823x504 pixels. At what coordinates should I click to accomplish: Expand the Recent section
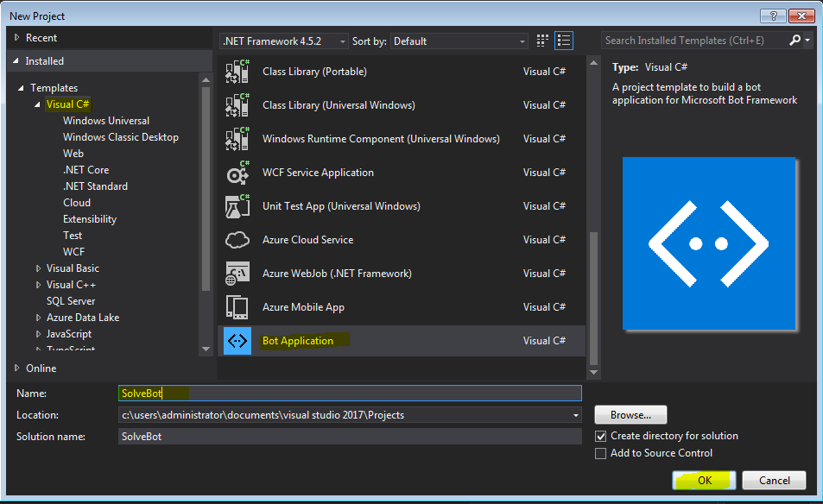(16, 38)
